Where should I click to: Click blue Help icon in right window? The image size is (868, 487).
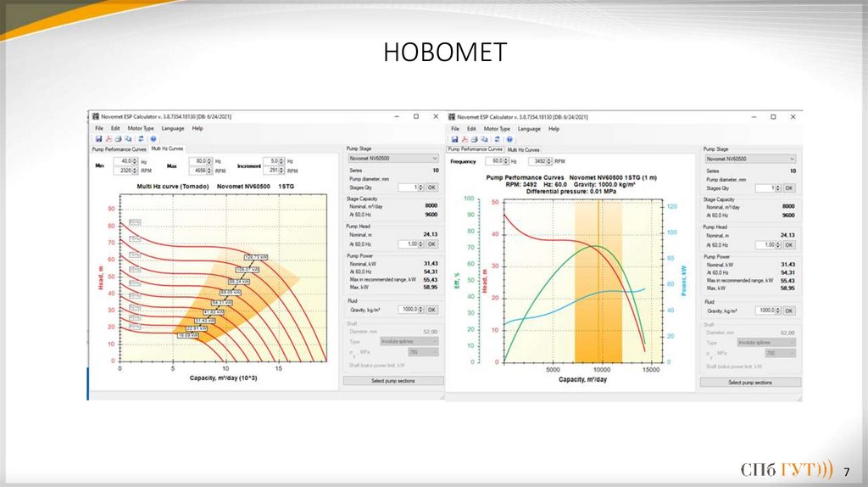click(x=509, y=140)
